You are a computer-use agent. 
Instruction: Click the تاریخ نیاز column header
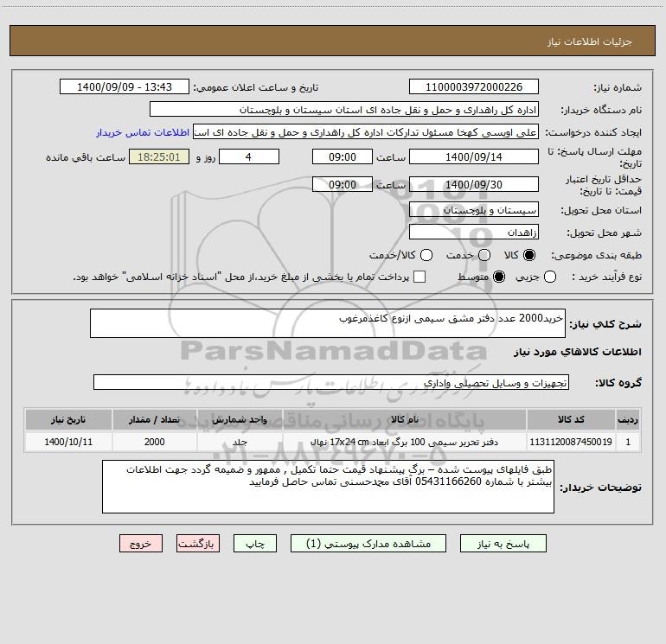(68, 419)
